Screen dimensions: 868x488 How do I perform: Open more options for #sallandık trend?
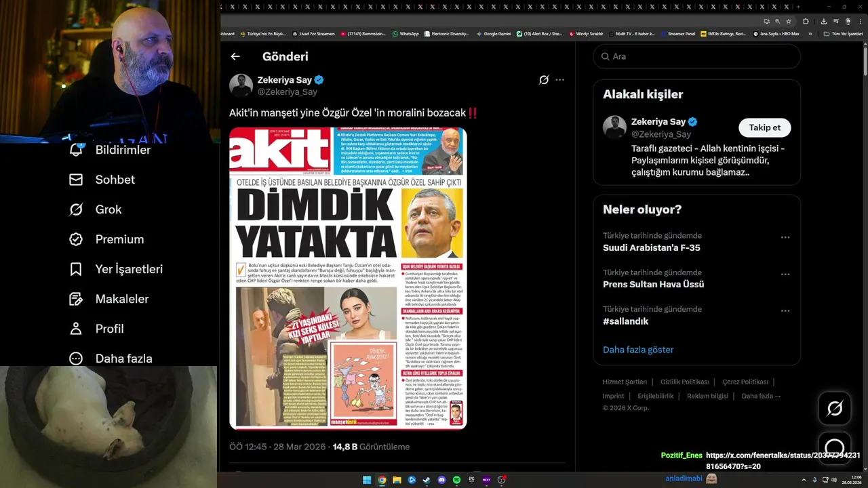pos(785,311)
